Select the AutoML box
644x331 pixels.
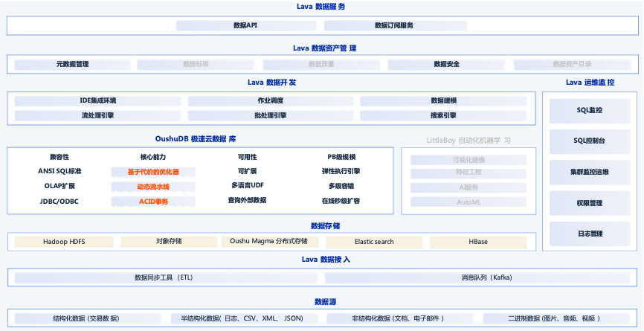click(468, 202)
